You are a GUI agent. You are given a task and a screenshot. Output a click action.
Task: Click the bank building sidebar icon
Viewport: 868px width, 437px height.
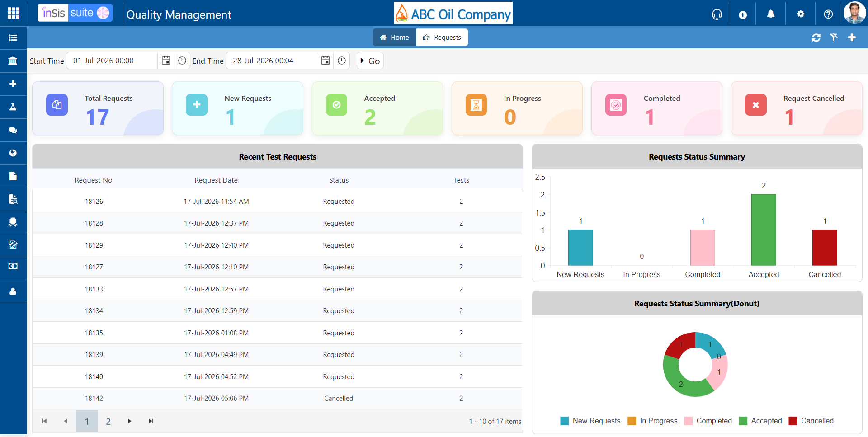coord(13,61)
